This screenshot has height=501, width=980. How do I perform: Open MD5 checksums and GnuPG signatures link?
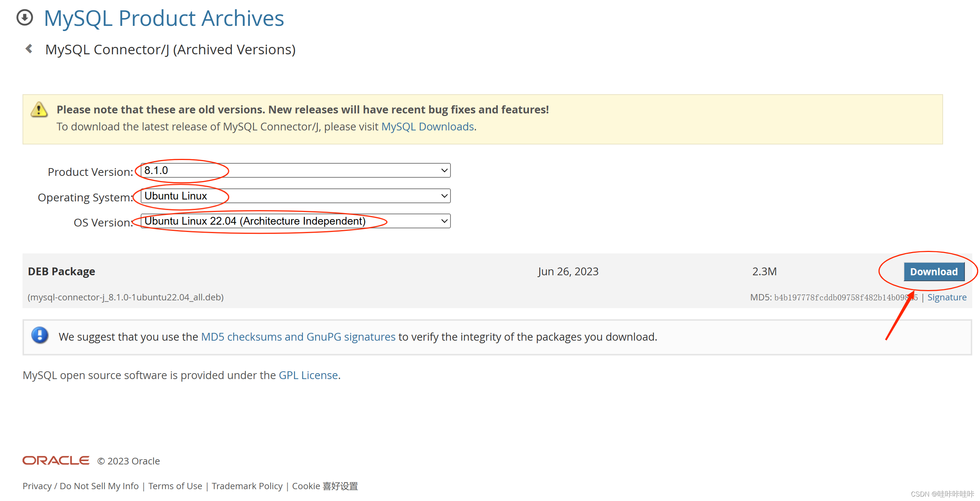[x=298, y=337]
